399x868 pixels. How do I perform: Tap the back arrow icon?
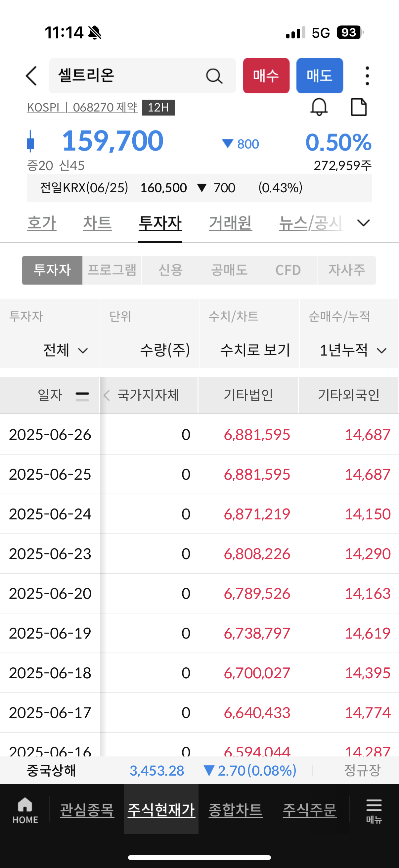[31, 76]
